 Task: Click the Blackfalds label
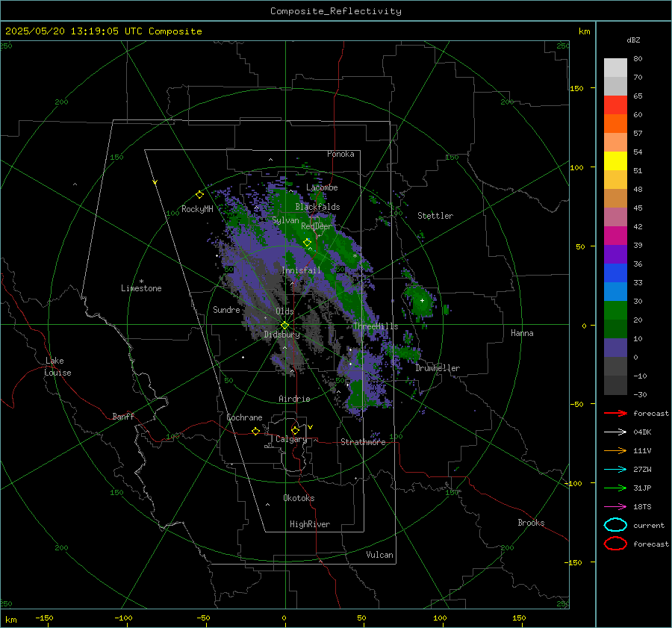pos(317,207)
